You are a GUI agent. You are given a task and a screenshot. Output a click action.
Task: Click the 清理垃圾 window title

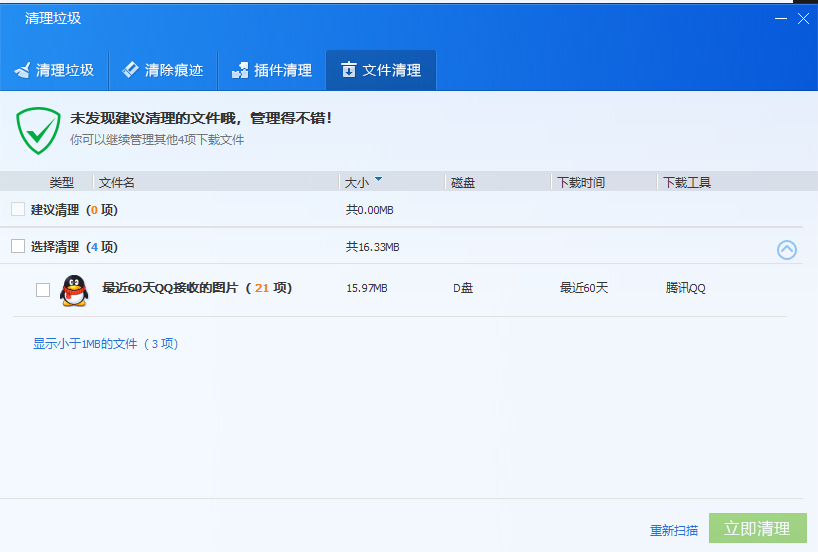click(x=53, y=18)
